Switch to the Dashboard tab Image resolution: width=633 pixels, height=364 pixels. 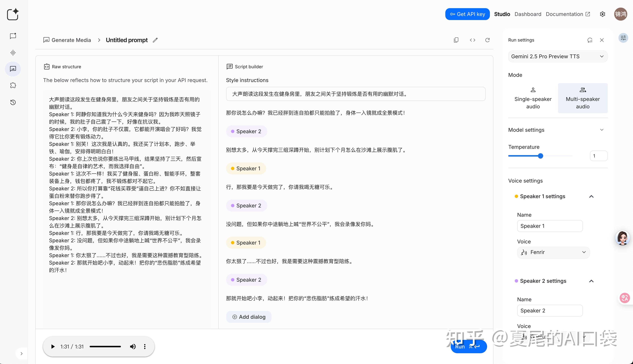coord(528,14)
